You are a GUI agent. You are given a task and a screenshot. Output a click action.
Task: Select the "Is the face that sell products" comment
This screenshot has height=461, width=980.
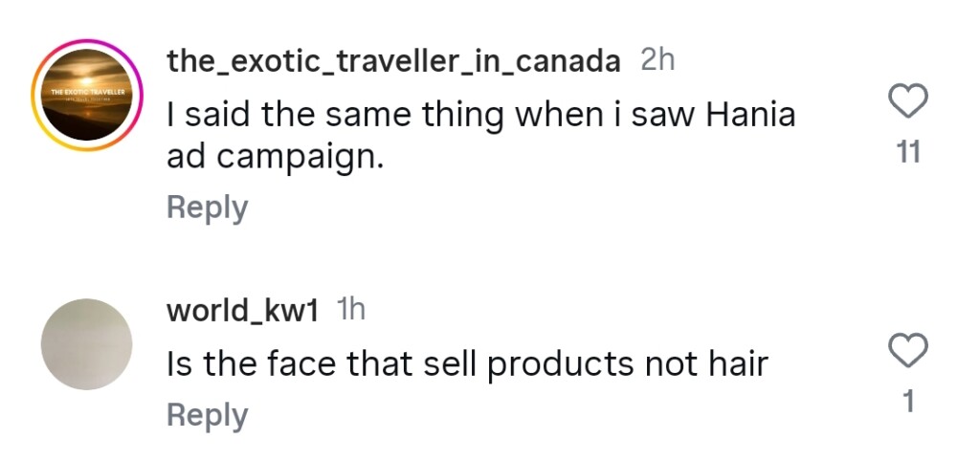467,363
